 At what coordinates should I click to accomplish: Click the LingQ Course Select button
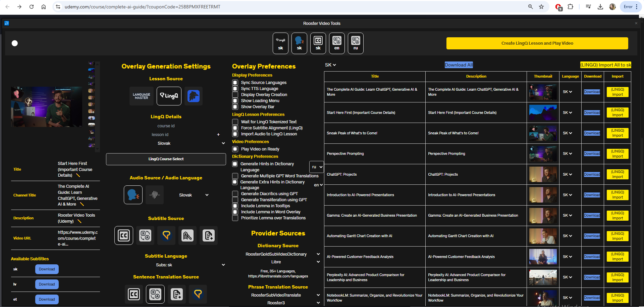(166, 159)
